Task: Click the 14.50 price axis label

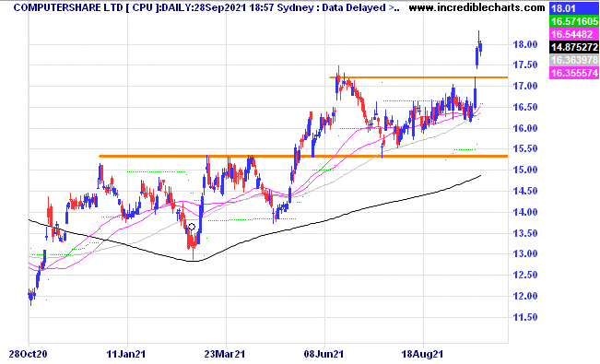Action: [x=525, y=191]
